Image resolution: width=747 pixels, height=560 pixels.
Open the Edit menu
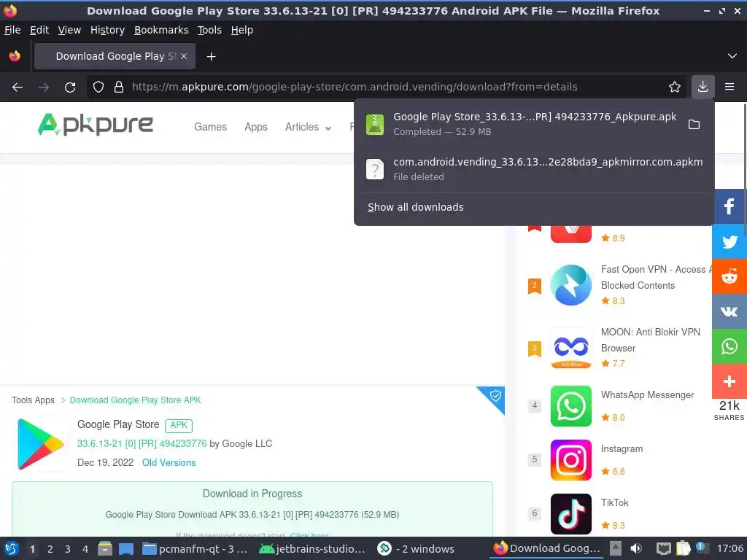(x=39, y=30)
